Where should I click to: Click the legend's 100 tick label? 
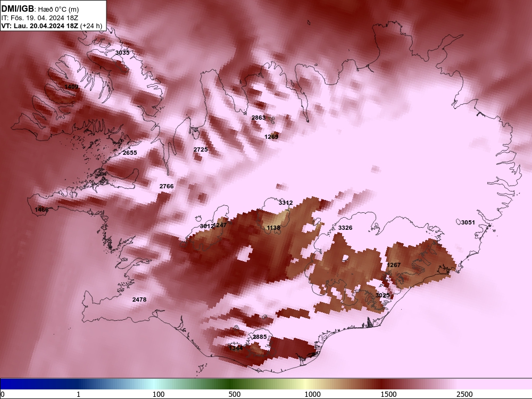159,394
